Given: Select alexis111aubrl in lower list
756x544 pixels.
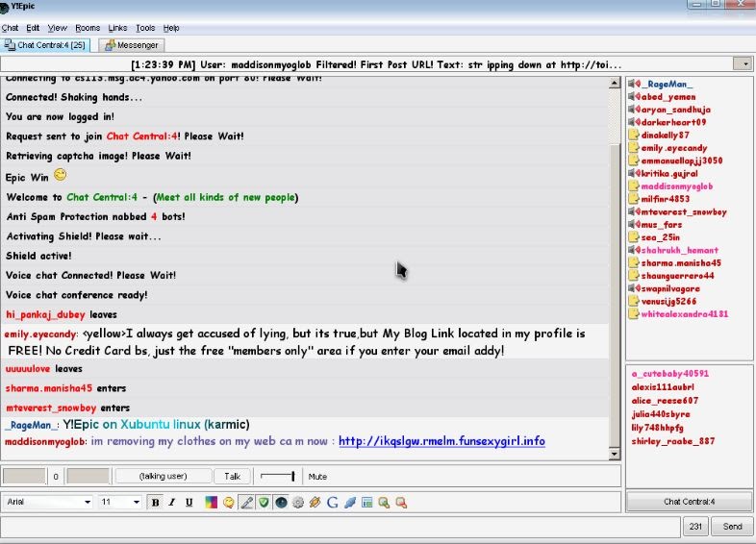Looking at the screenshot, I should click(663, 387).
